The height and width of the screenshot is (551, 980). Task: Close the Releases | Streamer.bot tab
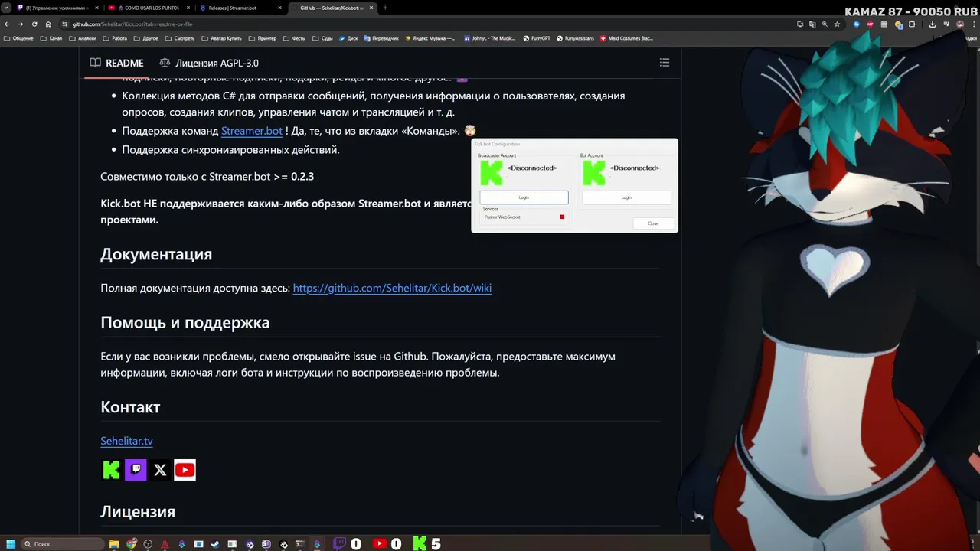pyautogui.click(x=279, y=8)
